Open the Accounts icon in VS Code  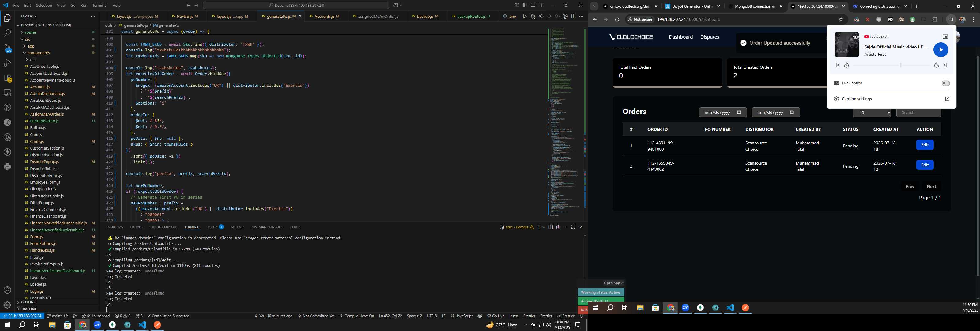coord(7,290)
